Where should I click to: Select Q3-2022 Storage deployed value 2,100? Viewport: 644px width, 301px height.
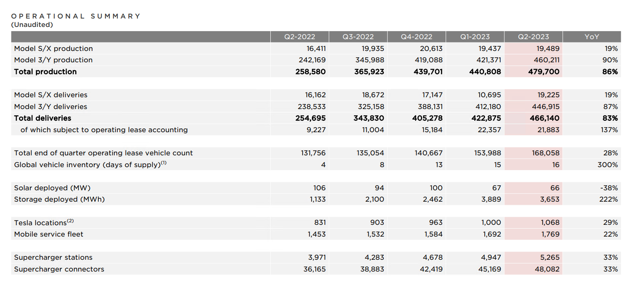click(x=375, y=200)
